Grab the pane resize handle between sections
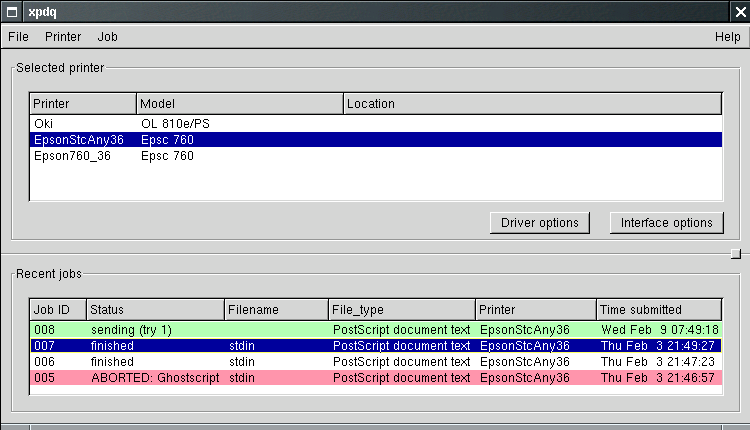This screenshot has height=430, width=750. click(x=736, y=253)
